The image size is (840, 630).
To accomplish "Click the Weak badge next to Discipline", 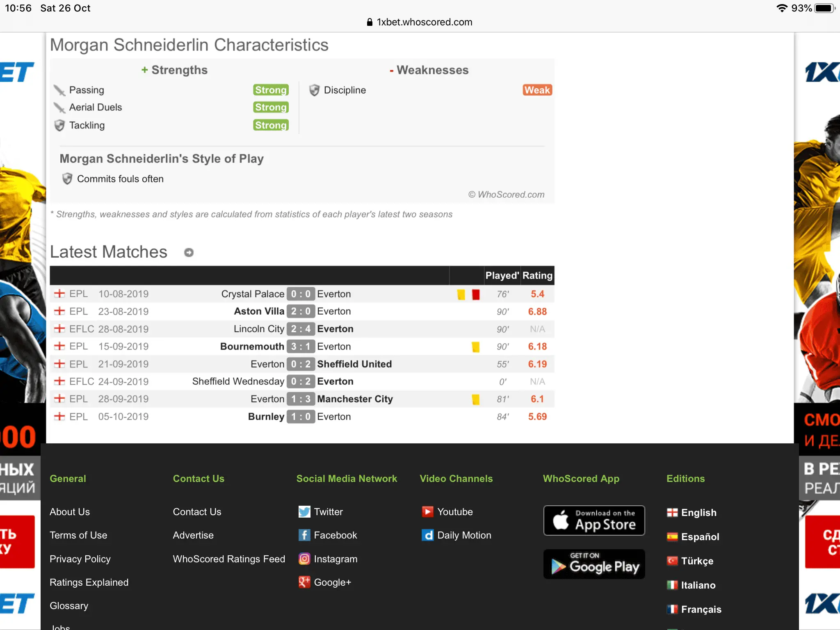I will (537, 90).
